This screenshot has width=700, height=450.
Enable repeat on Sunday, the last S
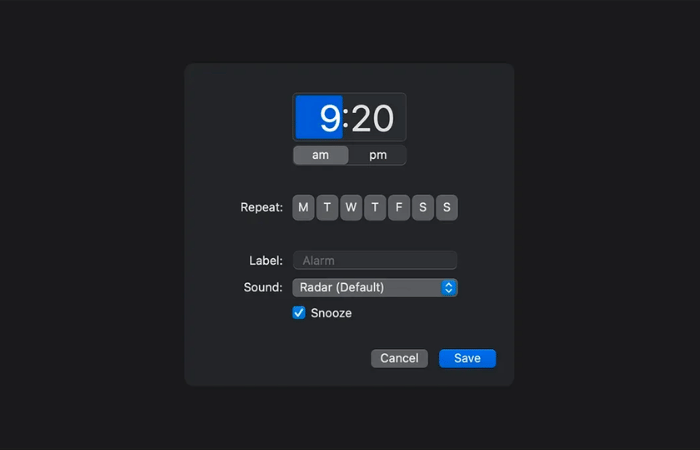(447, 208)
